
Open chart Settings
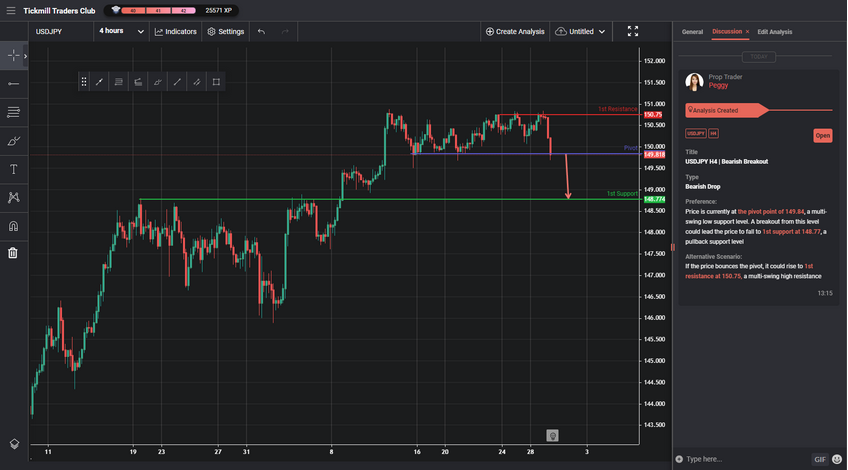tap(226, 32)
